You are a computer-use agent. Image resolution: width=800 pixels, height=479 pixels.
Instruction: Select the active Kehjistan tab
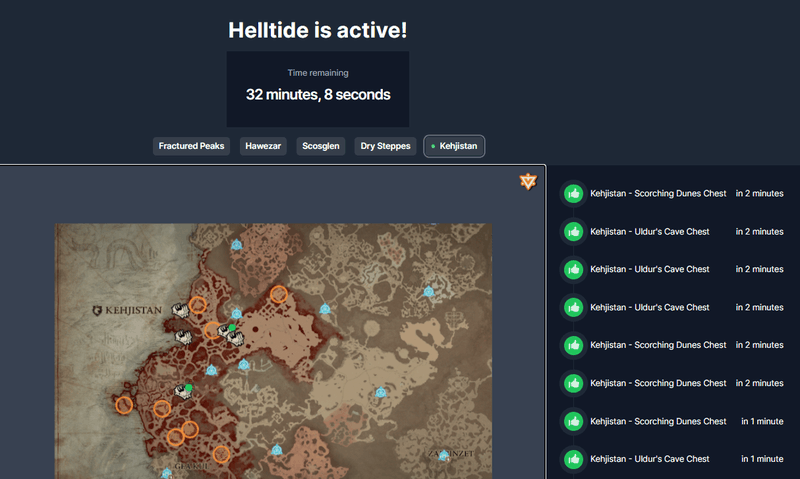coord(454,146)
